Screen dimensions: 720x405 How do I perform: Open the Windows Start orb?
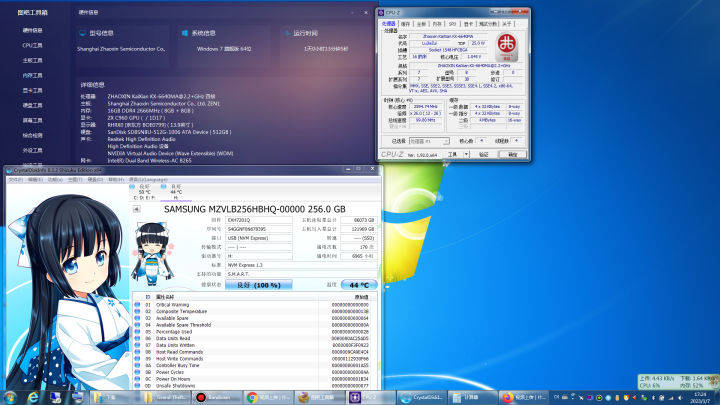point(10,398)
